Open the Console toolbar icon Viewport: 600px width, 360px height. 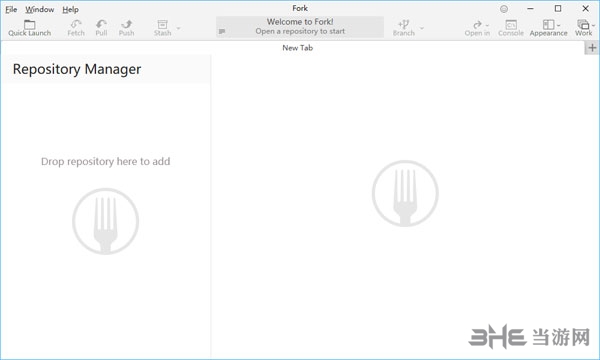511,25
